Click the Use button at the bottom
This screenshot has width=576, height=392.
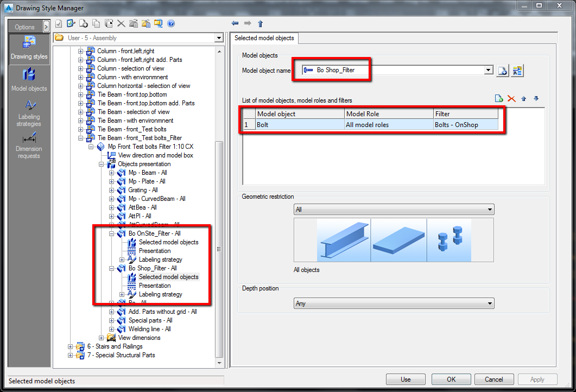point(406,379)
